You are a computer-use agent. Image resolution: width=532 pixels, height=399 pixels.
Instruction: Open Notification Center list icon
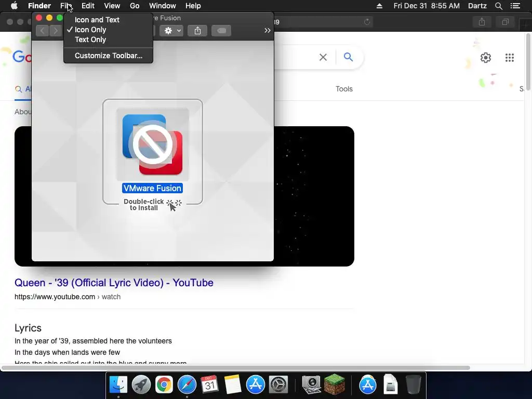tap(515, 6)
